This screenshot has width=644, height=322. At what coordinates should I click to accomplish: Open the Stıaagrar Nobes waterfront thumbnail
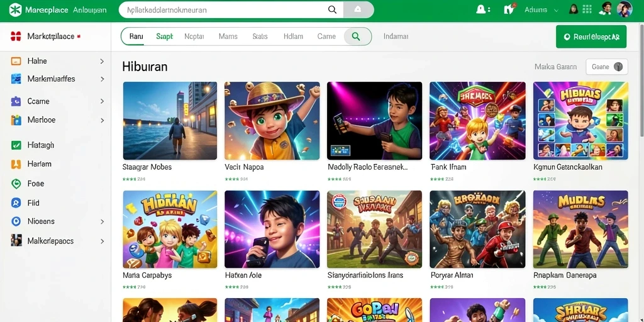(170, 121)
